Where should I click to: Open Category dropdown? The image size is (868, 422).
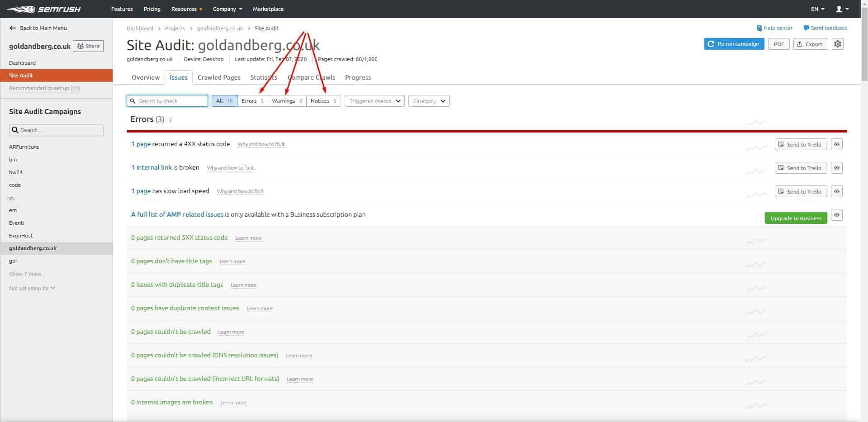[x=429, y=101]
